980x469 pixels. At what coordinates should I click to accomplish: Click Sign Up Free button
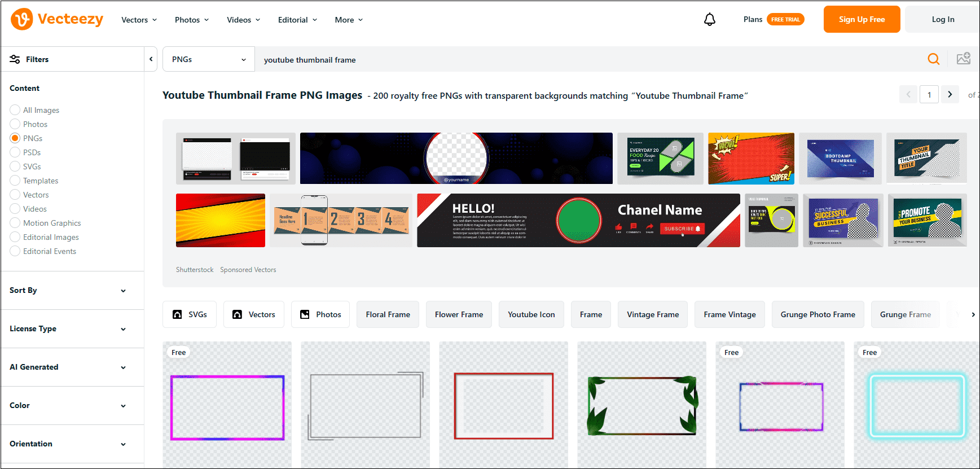tap(862, 19)
